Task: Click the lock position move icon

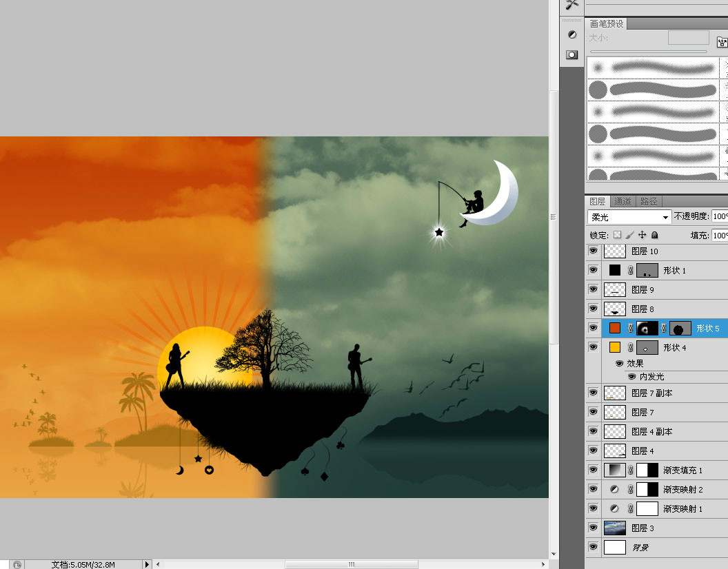Action: coord(642,235)
